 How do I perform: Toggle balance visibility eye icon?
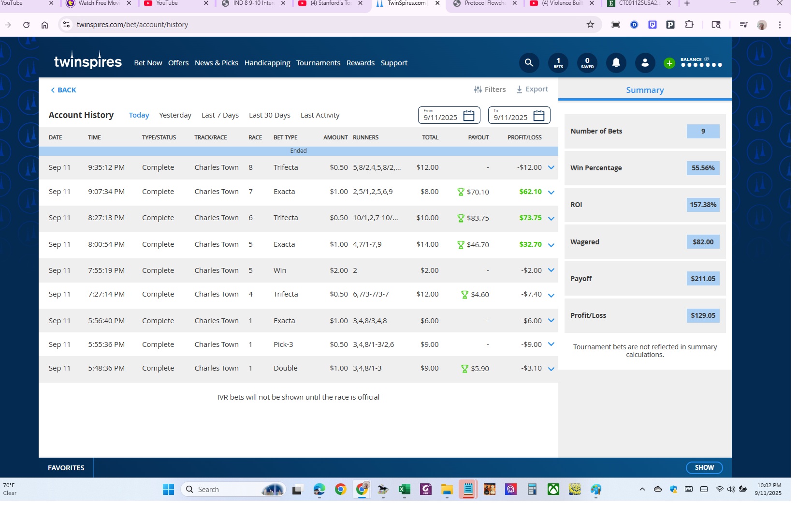click(x=707, y=59)
